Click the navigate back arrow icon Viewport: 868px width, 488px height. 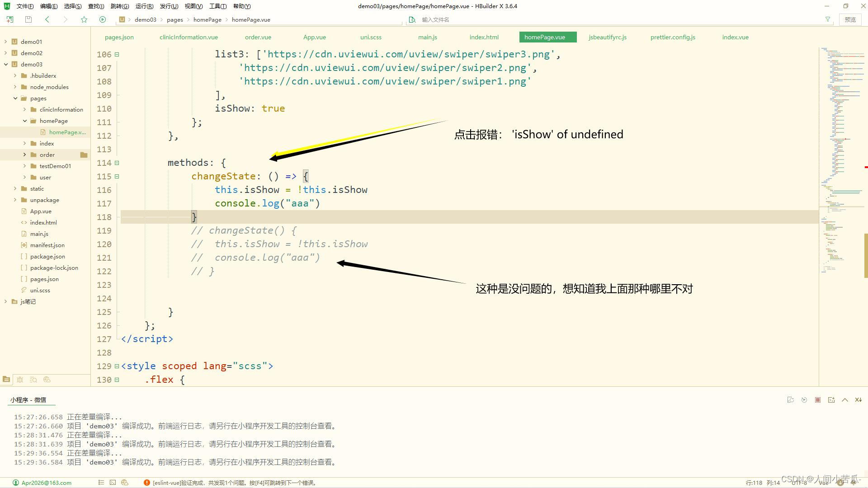click(x=47, y=19)
